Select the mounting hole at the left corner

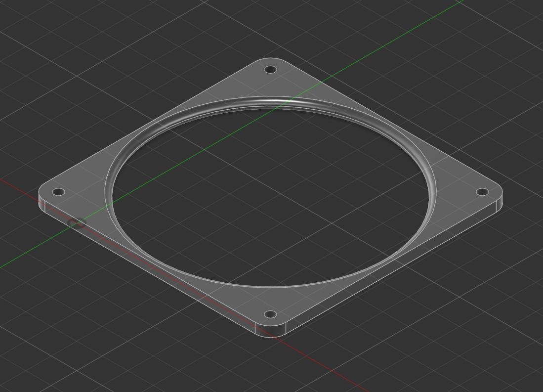58,192
